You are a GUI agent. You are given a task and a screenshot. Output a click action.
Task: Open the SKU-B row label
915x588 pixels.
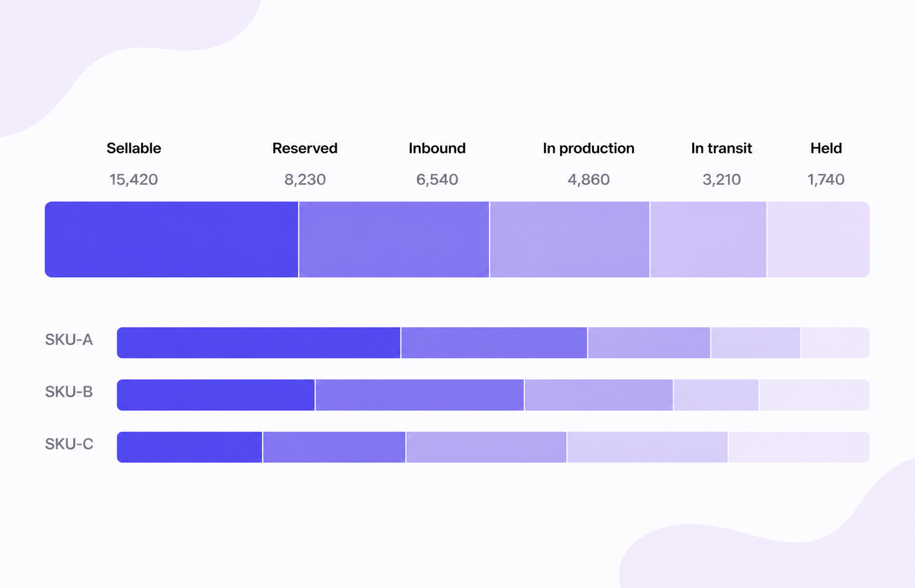[69, 392]
